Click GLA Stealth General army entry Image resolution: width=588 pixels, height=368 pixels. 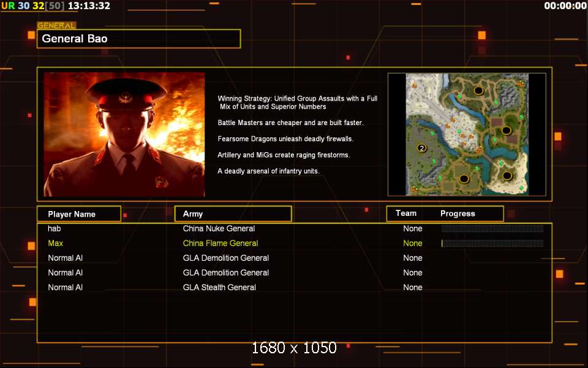[219, 287]
